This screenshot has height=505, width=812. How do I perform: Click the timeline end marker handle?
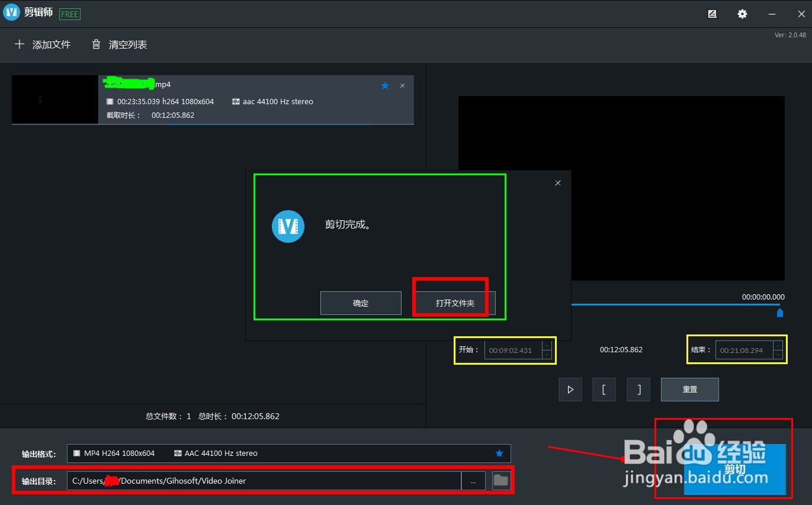(x=780, y=313)
